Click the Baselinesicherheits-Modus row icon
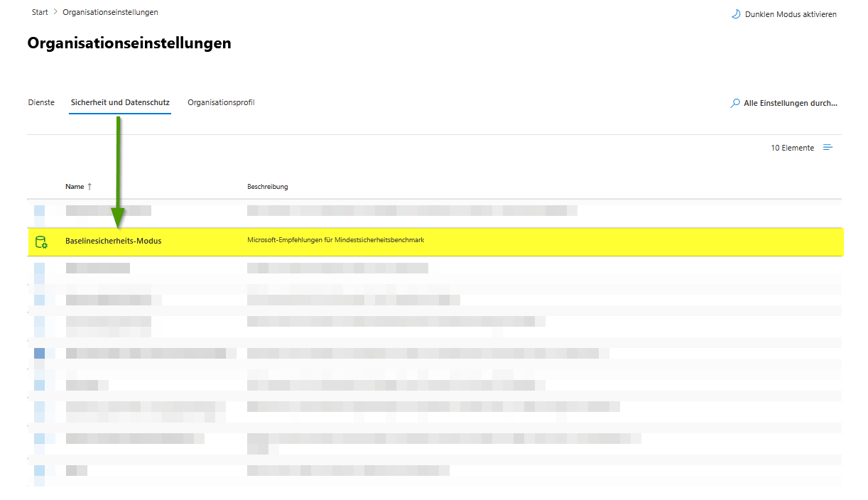 41,241
